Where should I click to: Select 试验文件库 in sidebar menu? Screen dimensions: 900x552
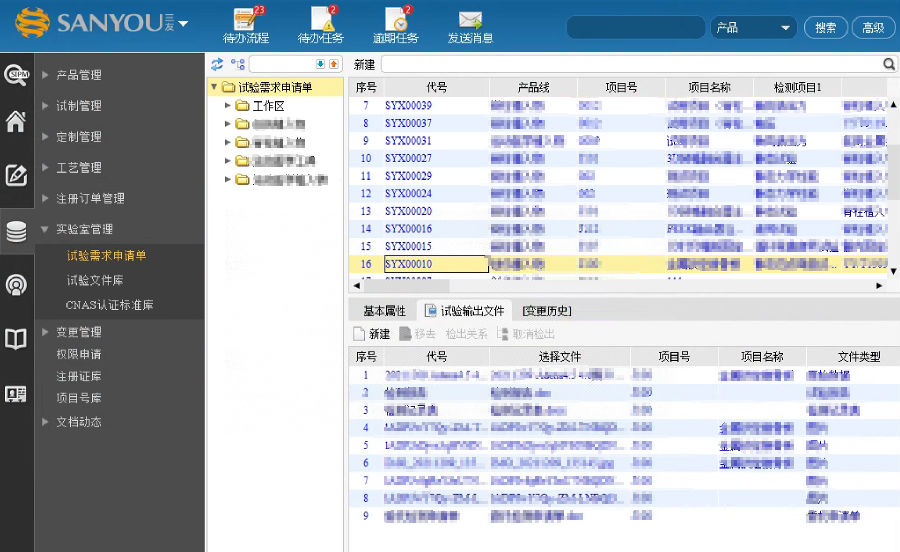point(95,280)
